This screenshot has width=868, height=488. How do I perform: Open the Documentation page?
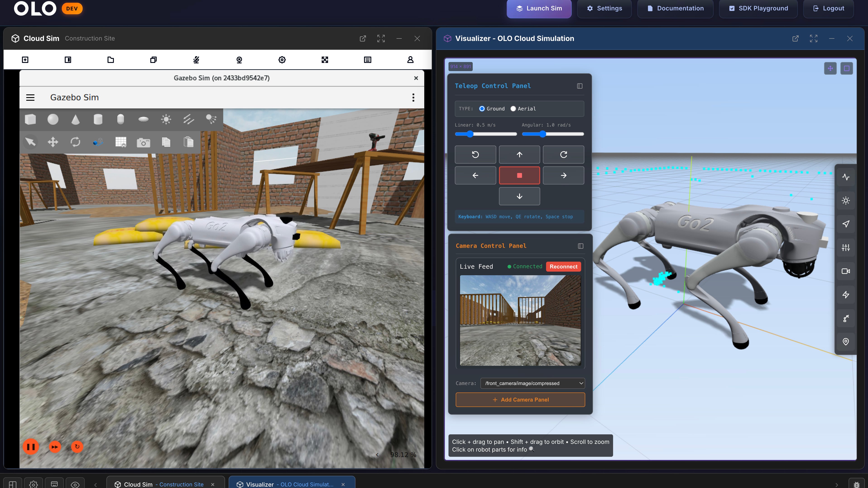(x=675, y=8)
